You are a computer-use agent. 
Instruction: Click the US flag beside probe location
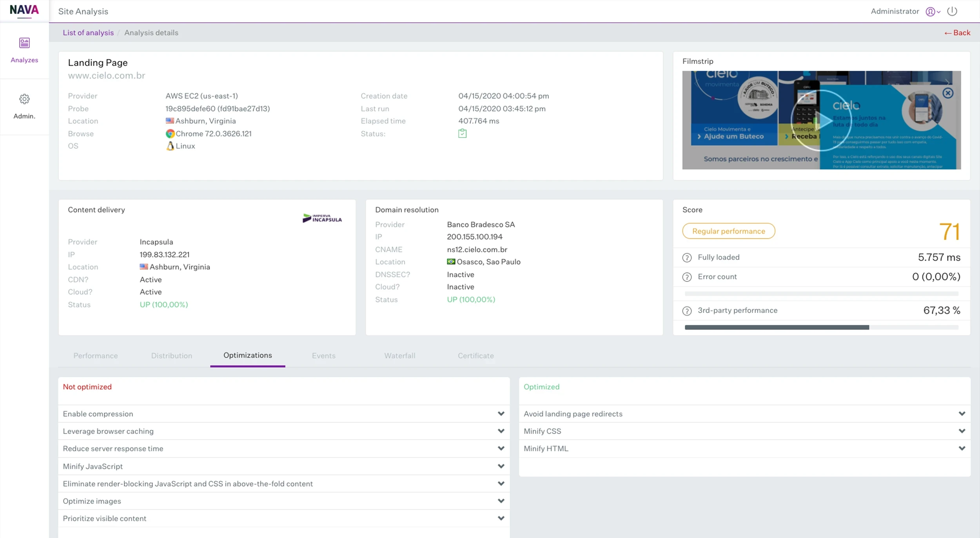[x=170, y=121]
